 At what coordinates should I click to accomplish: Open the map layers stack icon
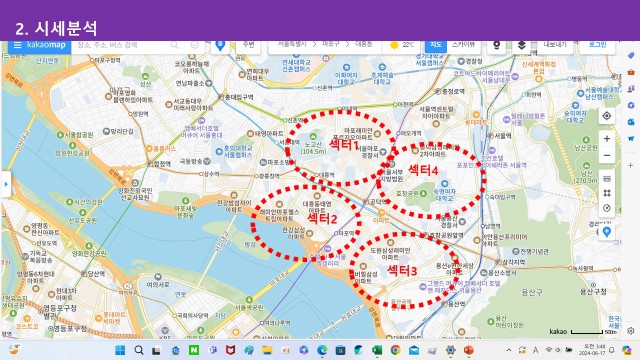tap(521, 45)
